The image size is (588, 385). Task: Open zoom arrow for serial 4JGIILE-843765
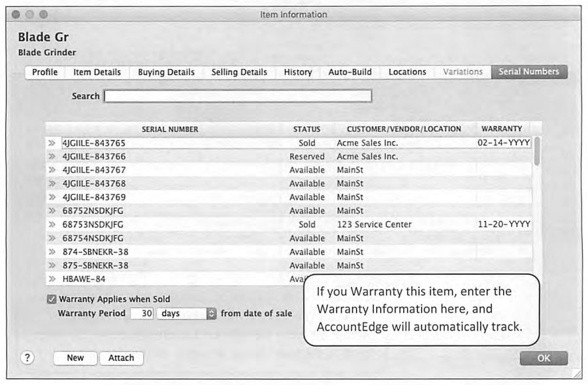coord(52,143)
